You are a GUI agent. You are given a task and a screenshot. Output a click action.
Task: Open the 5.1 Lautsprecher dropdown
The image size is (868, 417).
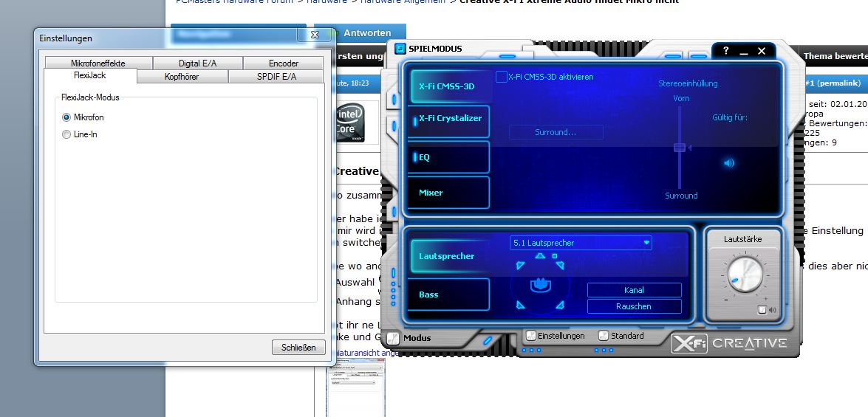coord(581,243)
